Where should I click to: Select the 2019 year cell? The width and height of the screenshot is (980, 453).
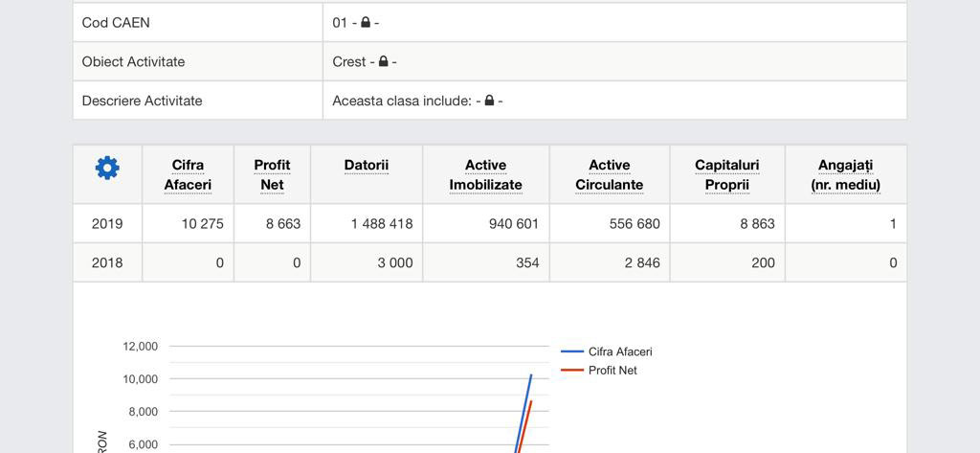pyautogui.click(x=107, y=223)
